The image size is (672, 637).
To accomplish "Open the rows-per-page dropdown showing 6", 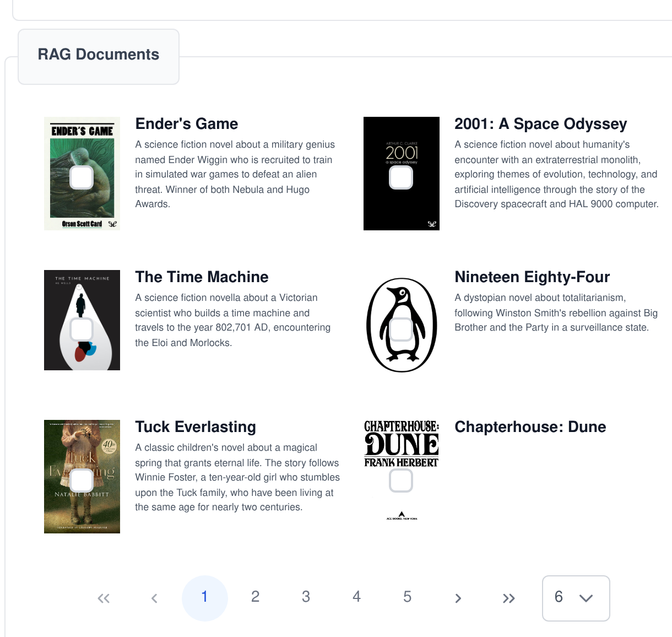I will pos(576,598).
